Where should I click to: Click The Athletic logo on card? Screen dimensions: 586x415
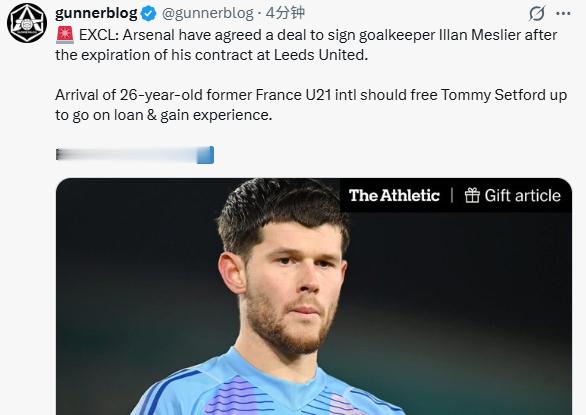click(x=394, y=196)
